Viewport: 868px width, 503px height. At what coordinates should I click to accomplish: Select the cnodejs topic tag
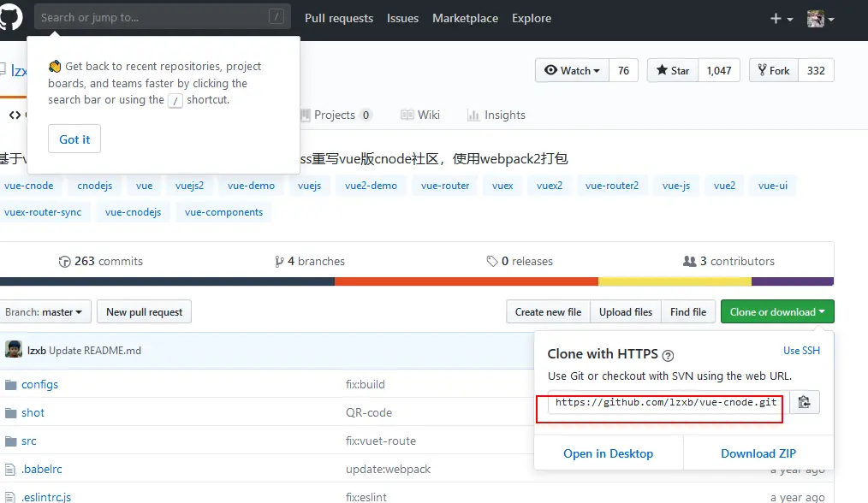coord(95,186)
